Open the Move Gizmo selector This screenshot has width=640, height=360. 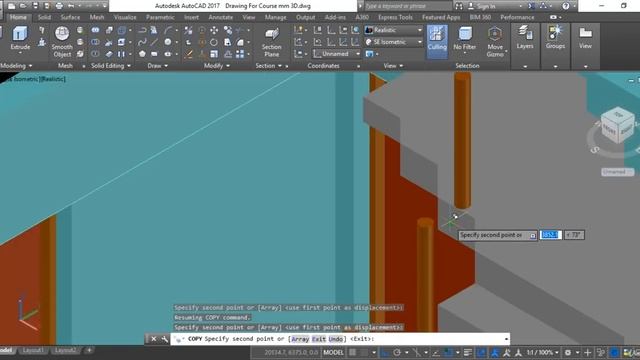pyautogui.click(x=495, y=42)
